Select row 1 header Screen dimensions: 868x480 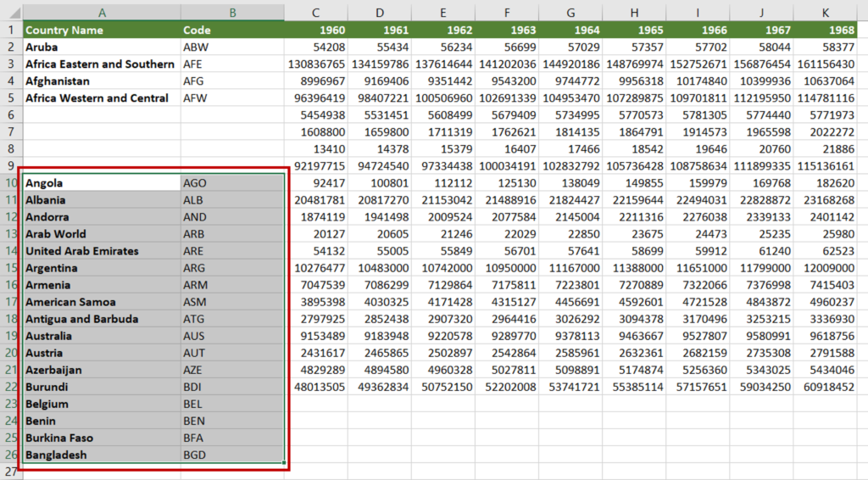[x=11, y=30]
